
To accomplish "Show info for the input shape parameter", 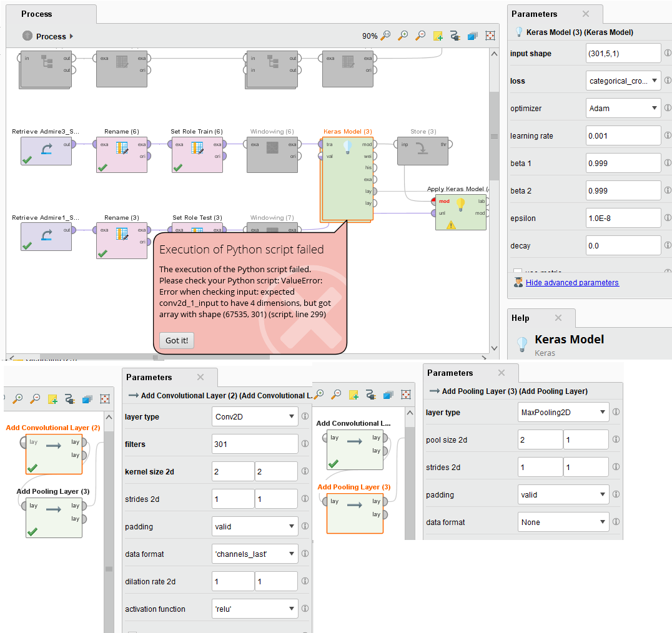I will (667, 53).
